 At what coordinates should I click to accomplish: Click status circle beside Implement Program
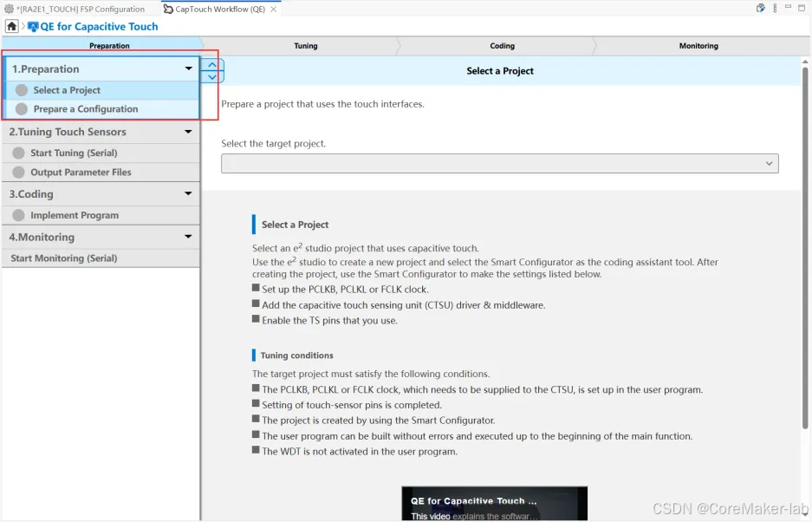pyautogui.click(x=19, y=215)
